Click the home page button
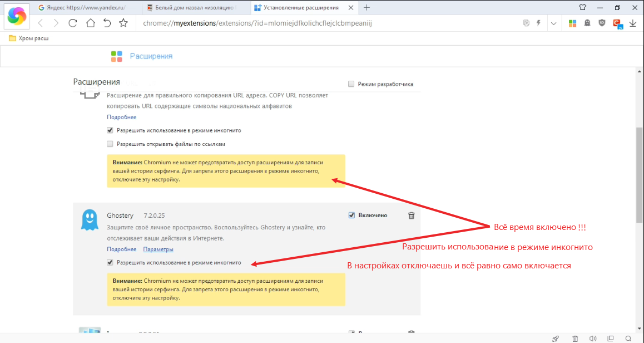Image resolution: width=644 pixels, height=343 pixels. click(90, 23)
